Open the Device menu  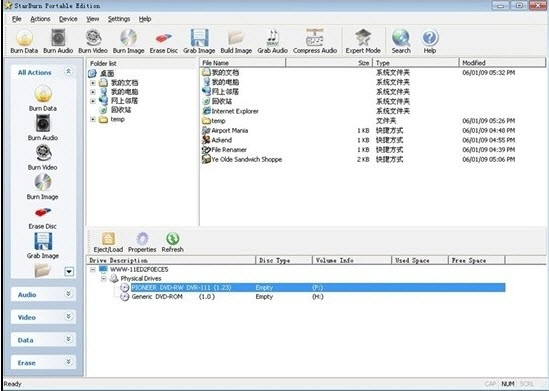[68, 19]
